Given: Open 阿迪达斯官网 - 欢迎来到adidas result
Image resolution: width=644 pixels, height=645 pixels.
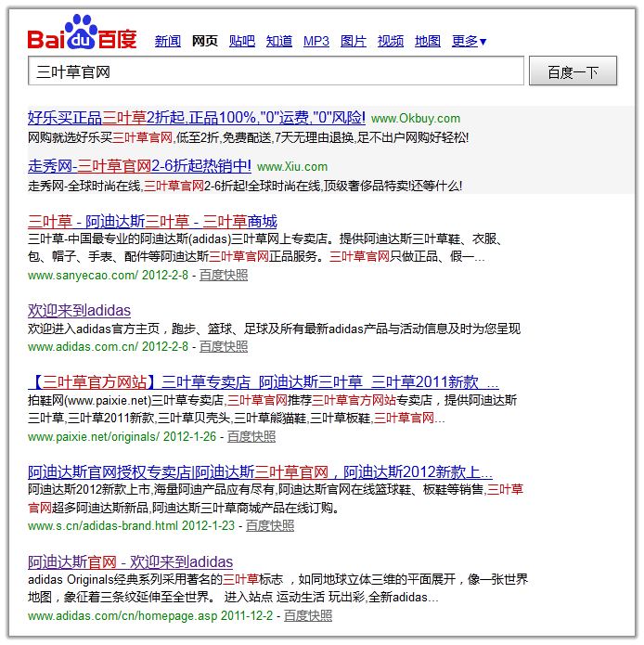Looking at the screenshot, I should [x=130, y=561].
